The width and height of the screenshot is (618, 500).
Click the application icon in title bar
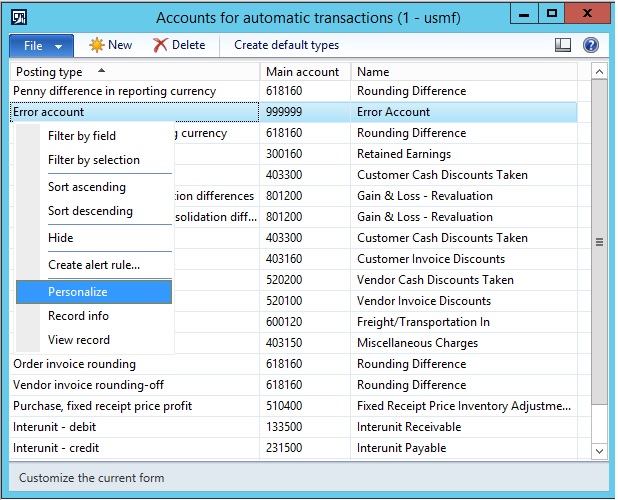coord(19,16)
